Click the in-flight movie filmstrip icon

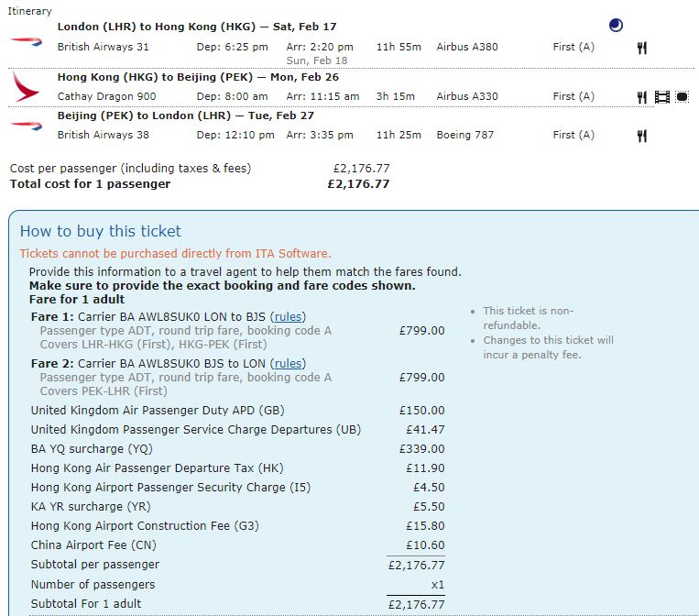point(661,97)
